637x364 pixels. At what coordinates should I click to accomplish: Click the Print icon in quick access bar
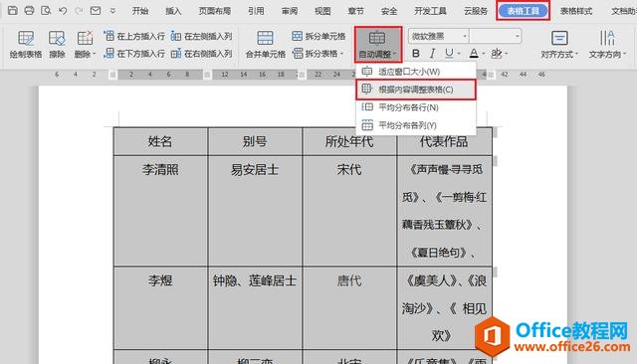coord(29,10)
